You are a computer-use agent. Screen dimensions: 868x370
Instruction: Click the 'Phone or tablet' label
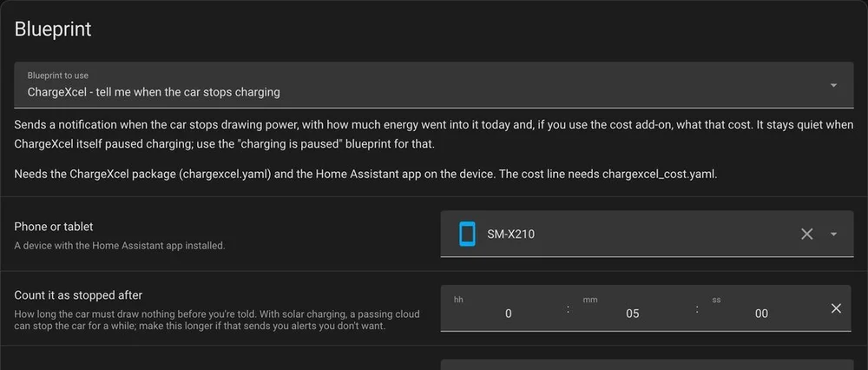(x=54, y=227)
